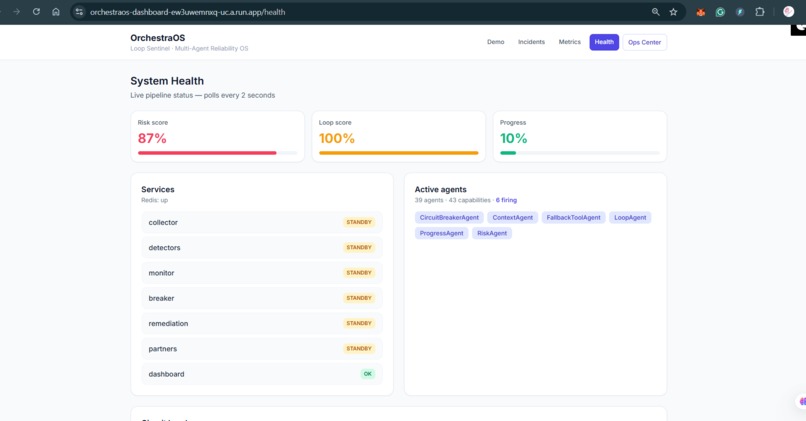806x421 pixels.
Task: Click the STANDBY badge for detectors
Action: coord(359,247)
